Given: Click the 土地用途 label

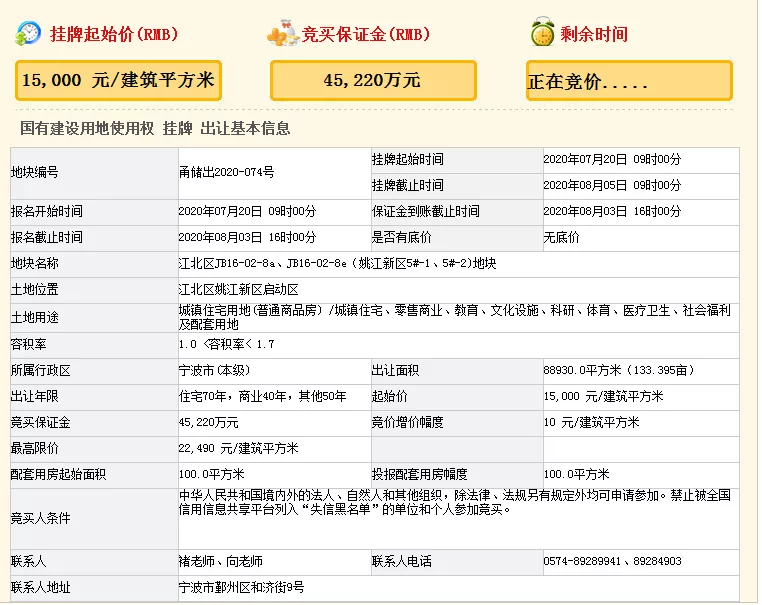Looking at the screenshot, I should point(35,318).
